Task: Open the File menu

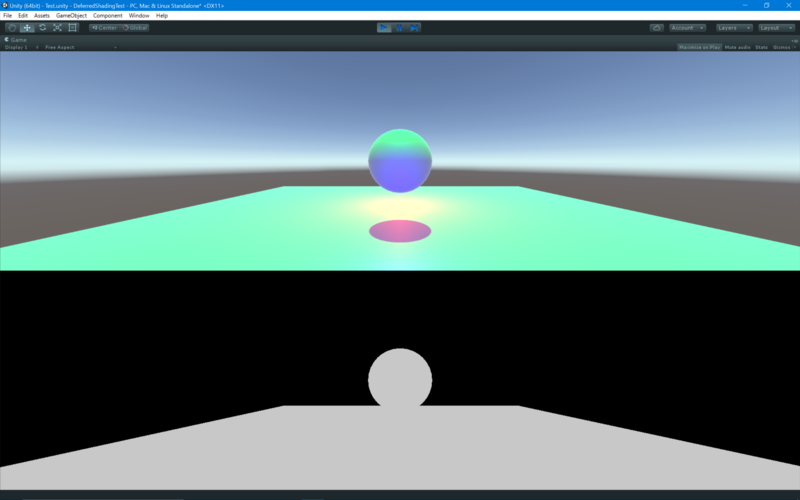Action: coord(8,16)
